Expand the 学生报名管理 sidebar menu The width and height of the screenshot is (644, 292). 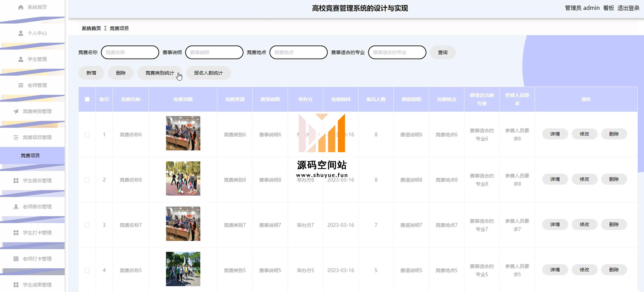tap(32, 181)
